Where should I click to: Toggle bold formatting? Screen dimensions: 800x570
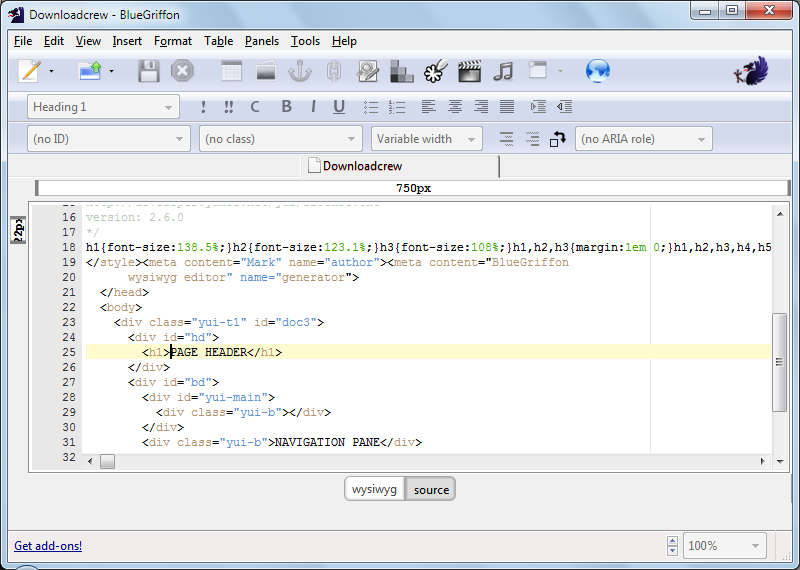pos(287,106)
